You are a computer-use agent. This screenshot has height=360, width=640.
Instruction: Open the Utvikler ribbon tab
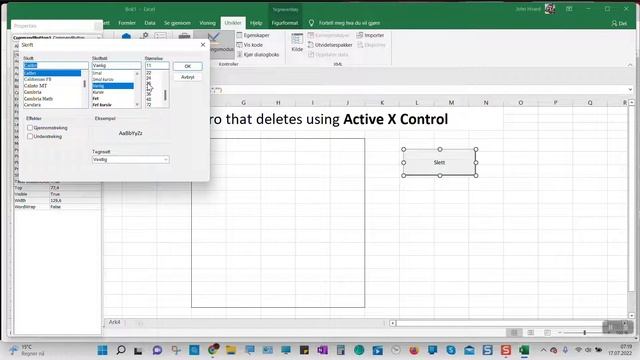tap(233, 23)
